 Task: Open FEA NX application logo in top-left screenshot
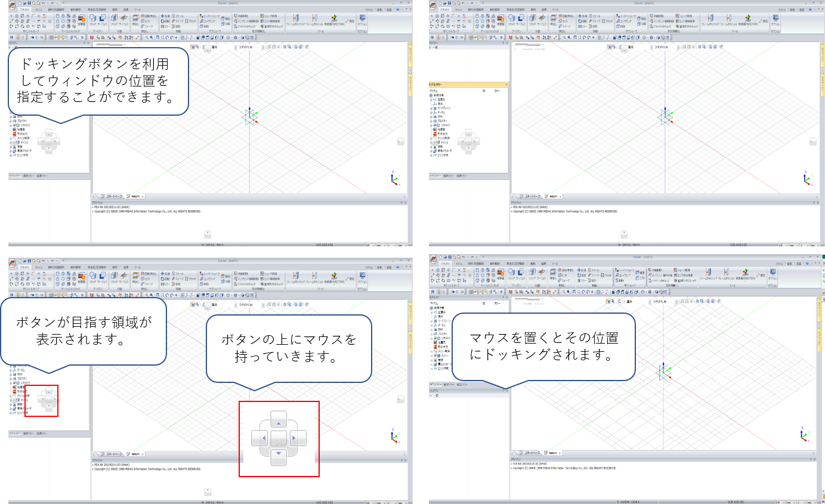point(13,5)
